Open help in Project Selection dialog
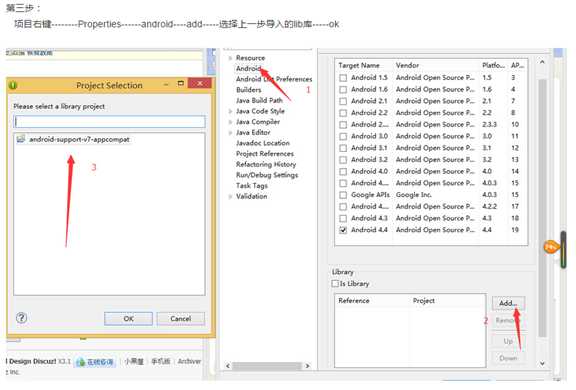Image resolution: width=576 pixels, height=390 pixels. tap(22, 318)
